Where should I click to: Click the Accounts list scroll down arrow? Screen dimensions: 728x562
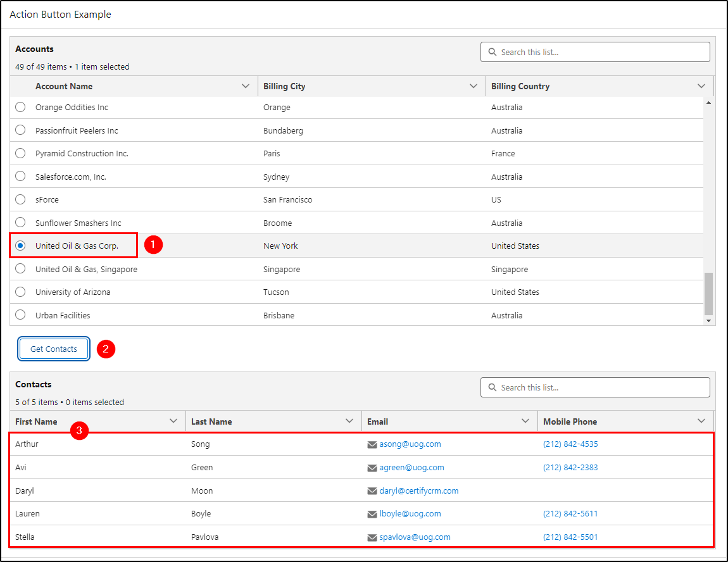pyautogui.click(x=708, y=320)
